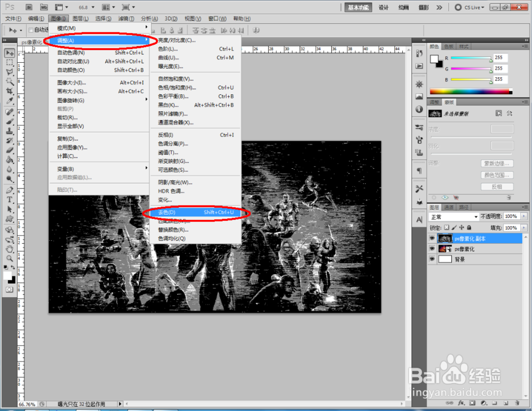Hide the ps像素化 layer
This screenshot has height=411, width=532.
(432, 249)
